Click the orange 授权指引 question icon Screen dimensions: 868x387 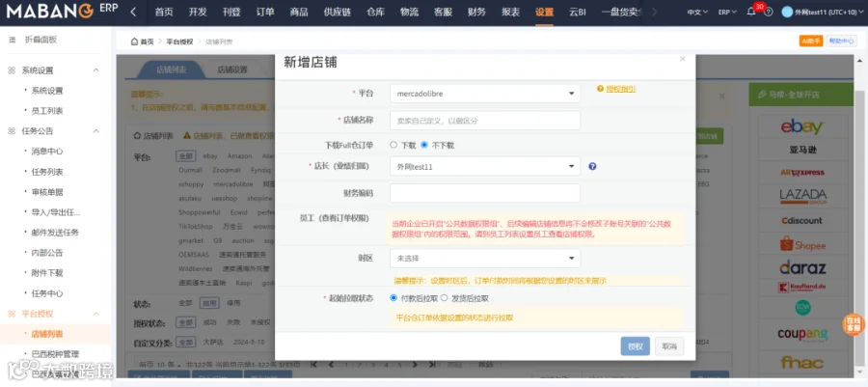pos(600,89)
